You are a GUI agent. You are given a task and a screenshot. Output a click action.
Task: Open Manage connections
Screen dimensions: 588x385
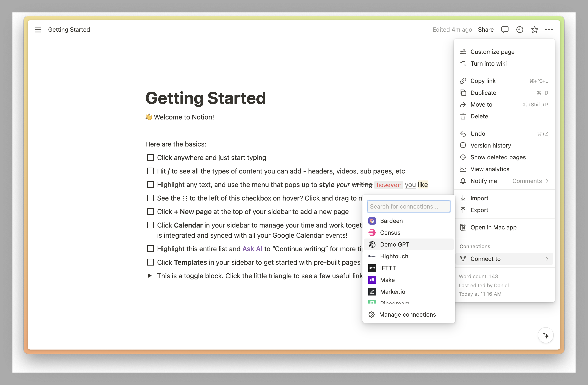(x=407, y=315)
